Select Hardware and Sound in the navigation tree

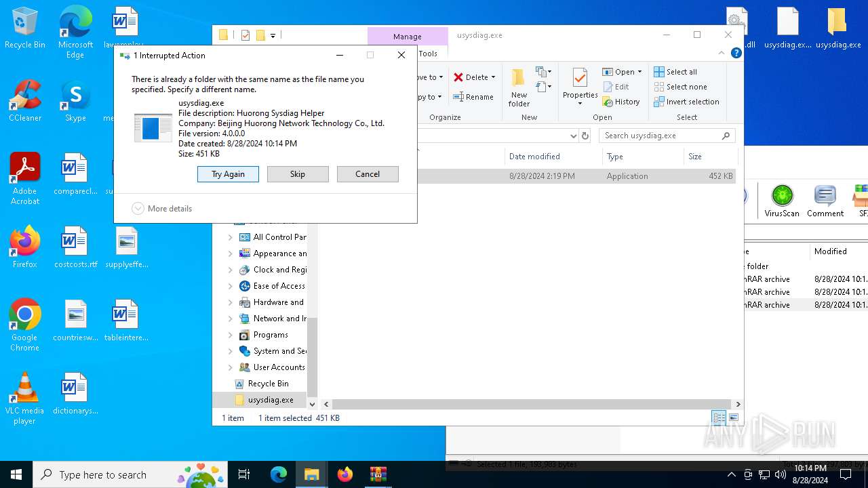273,302
